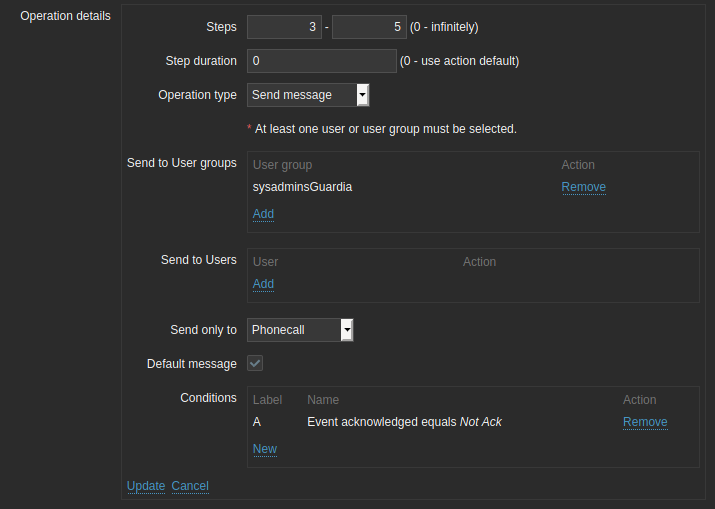Add a user group via Add link
The width and height of the screenshot is (715, 509).
tap(263, 214)
